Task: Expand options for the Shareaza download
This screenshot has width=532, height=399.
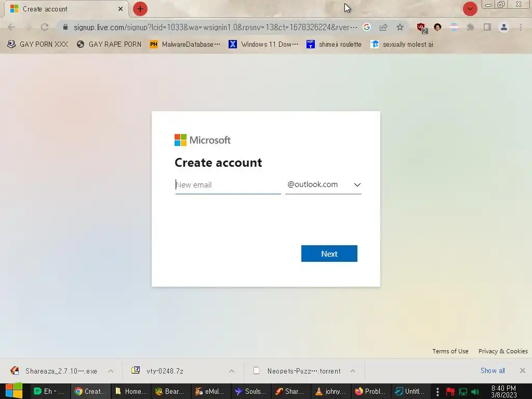Action: click(x=111, y=371)
